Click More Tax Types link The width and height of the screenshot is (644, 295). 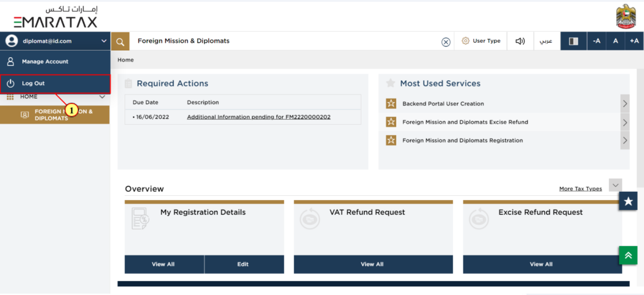click(580, 189)
